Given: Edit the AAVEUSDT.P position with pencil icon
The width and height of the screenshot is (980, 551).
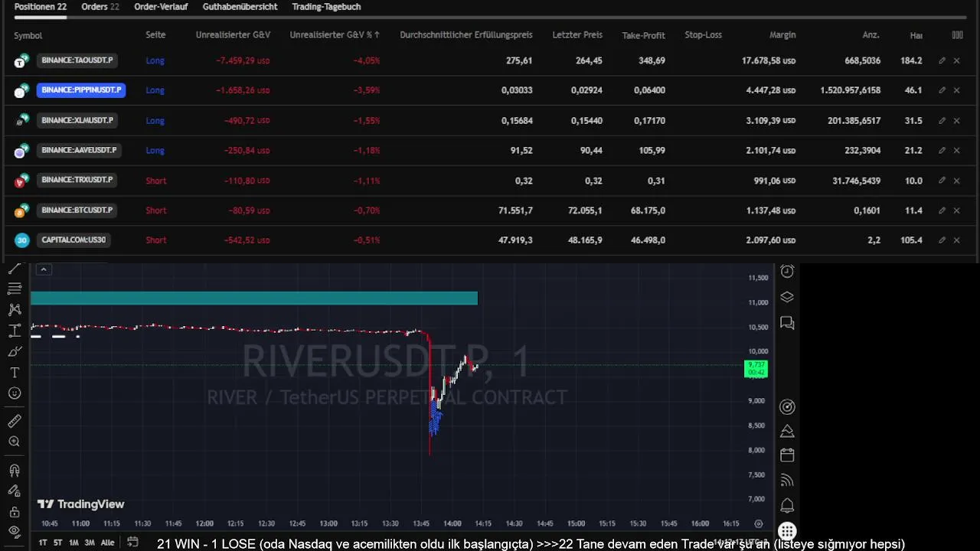Looking at the screenshot, I should click(942, 151).
